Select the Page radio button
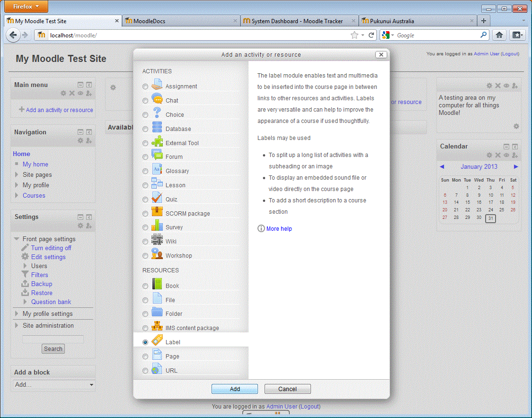 [x=145, y=357]
